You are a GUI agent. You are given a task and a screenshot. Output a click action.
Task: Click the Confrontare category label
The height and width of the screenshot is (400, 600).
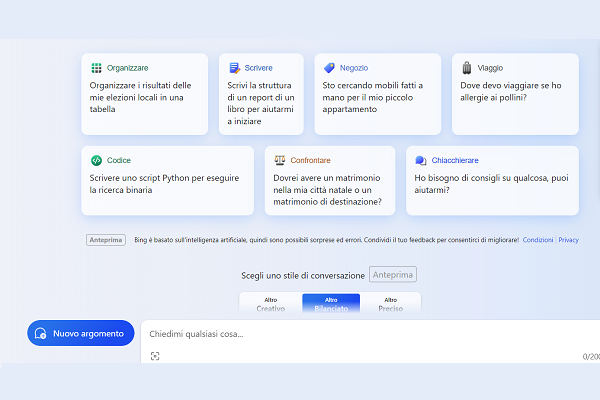coord(310,160)
